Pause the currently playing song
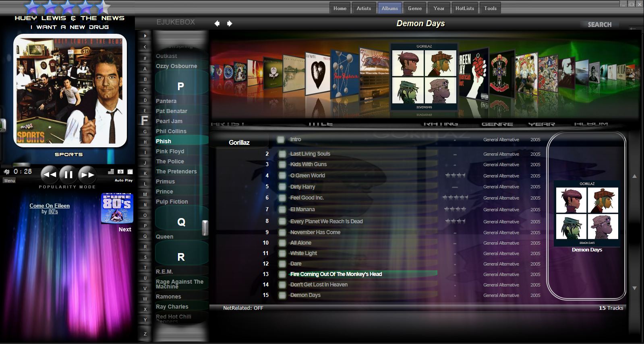The image size is (644, 344). click(68, 175)
